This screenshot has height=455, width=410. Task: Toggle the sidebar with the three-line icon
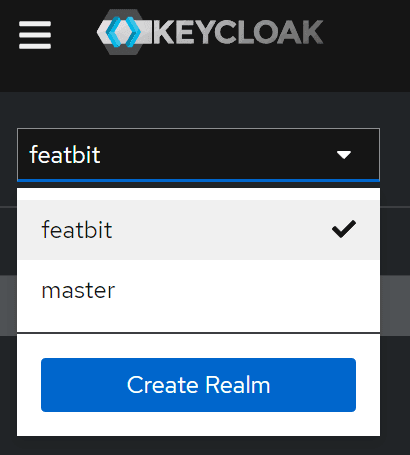point(35,35)
